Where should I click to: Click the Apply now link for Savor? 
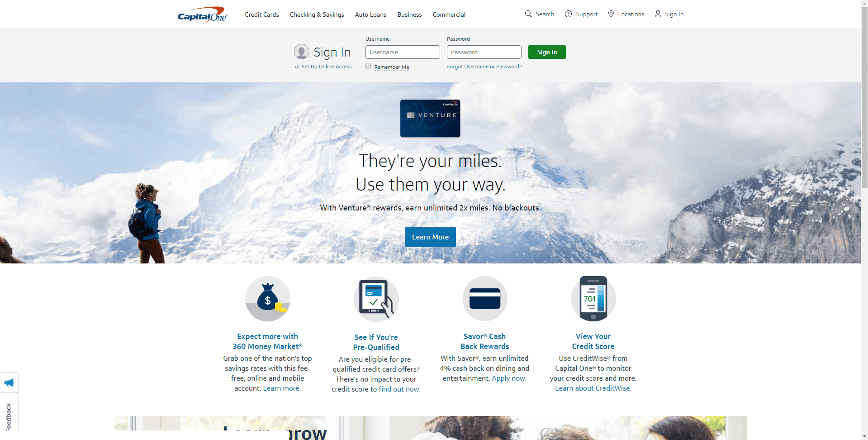pyautogui.click(x=509, y=378)
